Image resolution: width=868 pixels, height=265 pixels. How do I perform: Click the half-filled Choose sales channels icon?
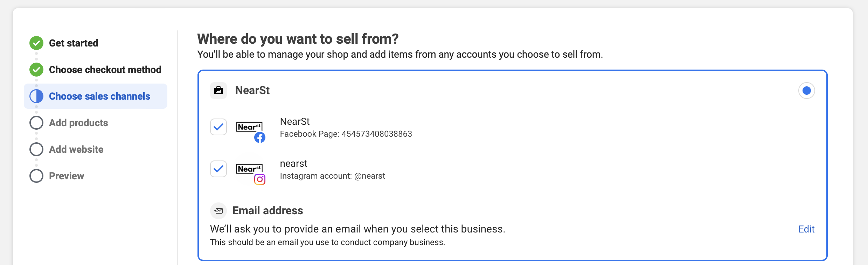pyautogui.click(x=36, y=96)
